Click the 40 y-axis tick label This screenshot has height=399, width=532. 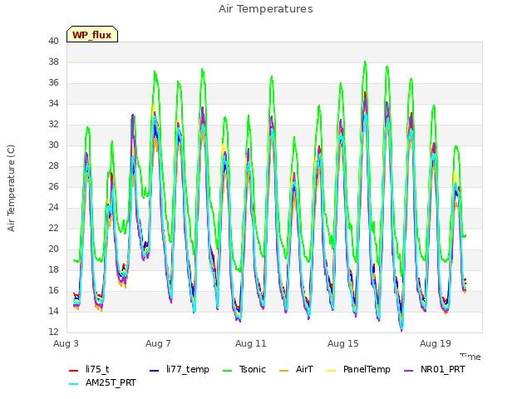point(53,42)
